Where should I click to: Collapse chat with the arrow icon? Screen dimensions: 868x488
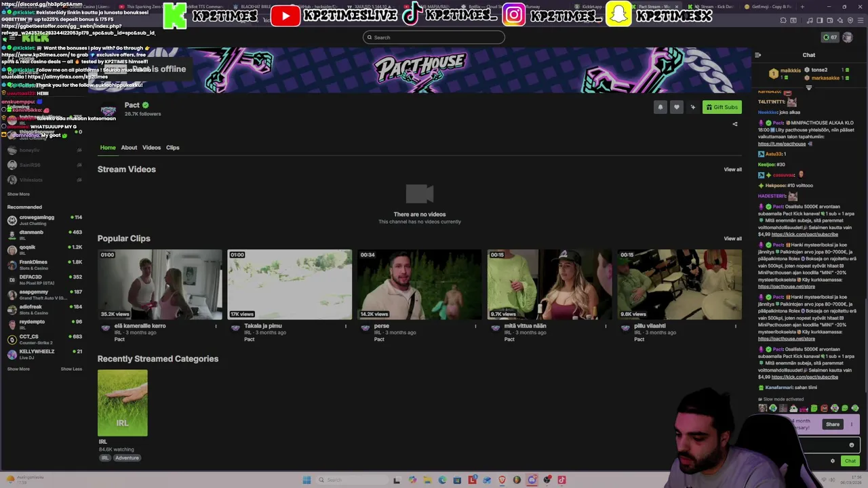point(757,55)
